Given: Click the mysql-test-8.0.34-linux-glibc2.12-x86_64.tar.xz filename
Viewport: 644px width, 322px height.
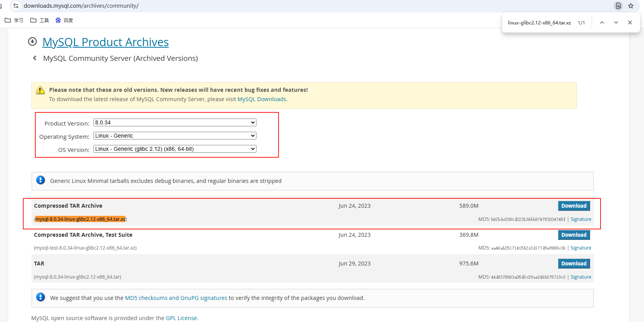Looking at the screenshot, I should pyautogui.click(x=85, y=248).
